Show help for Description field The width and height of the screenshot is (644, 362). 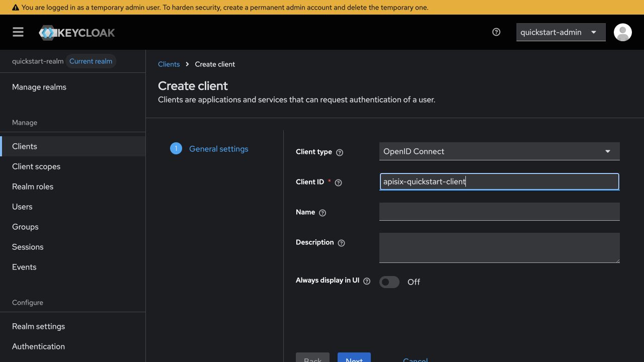tap(341, 243)
